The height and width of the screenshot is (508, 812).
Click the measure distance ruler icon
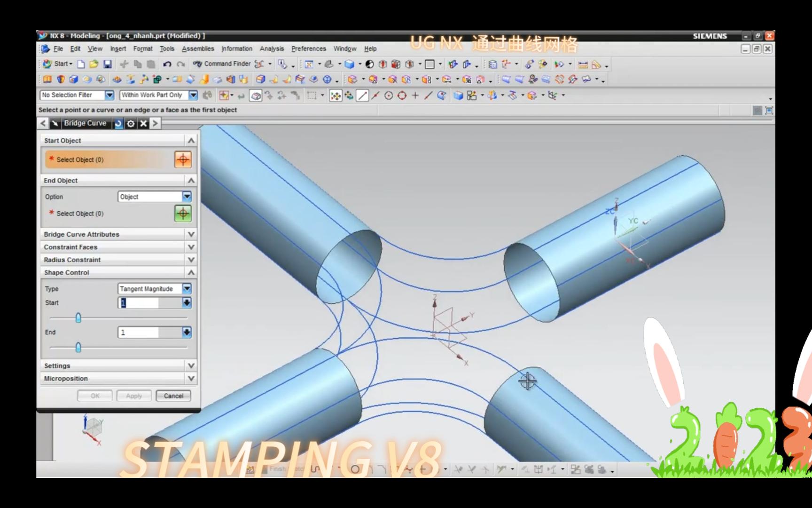pos(583,64)
